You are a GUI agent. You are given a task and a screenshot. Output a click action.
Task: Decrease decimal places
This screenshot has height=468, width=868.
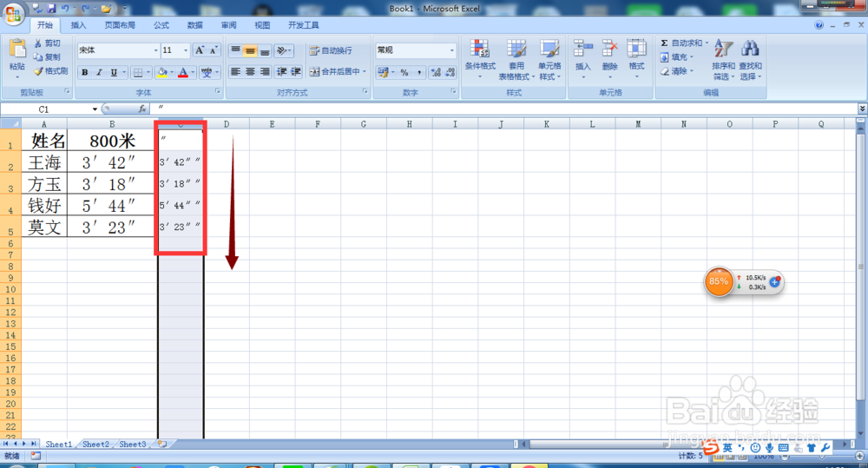click(x=450, y=72)
